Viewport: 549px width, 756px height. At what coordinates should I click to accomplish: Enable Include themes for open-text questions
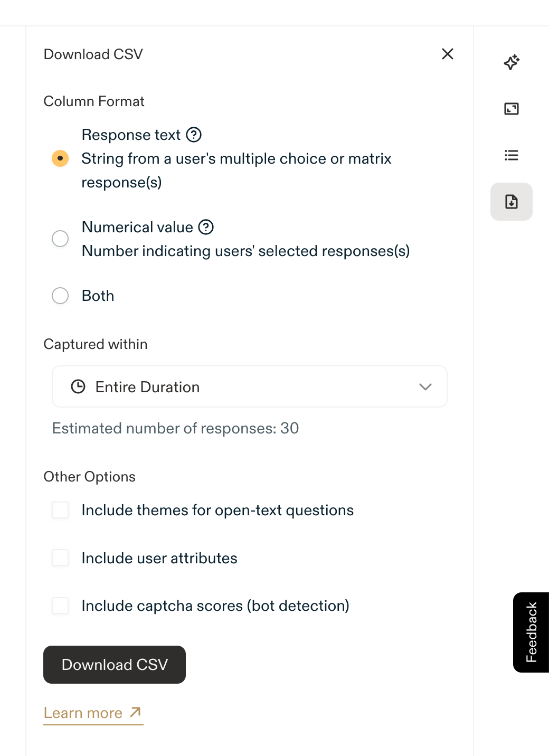pyautogui.click(x=60, y=511)
